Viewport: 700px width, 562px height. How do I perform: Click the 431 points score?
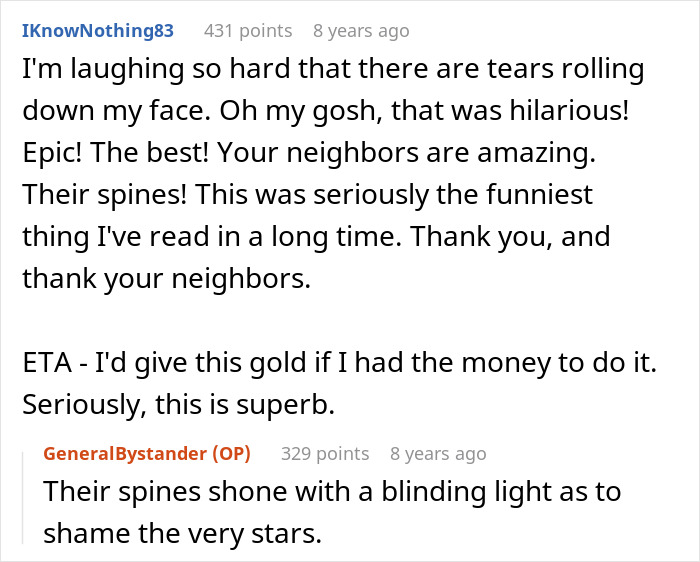pos(248,31)
